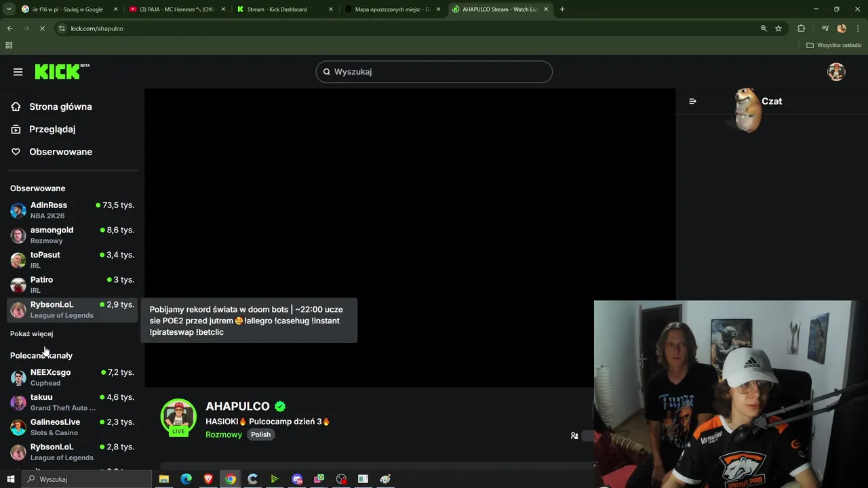Open takuu recommended channel
Image resolution: width=868 pixels, height=488 pixels.
click(73, 402)
